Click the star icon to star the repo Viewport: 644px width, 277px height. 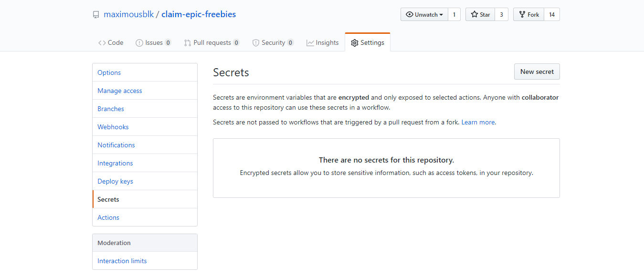click(x=475, y=14)
